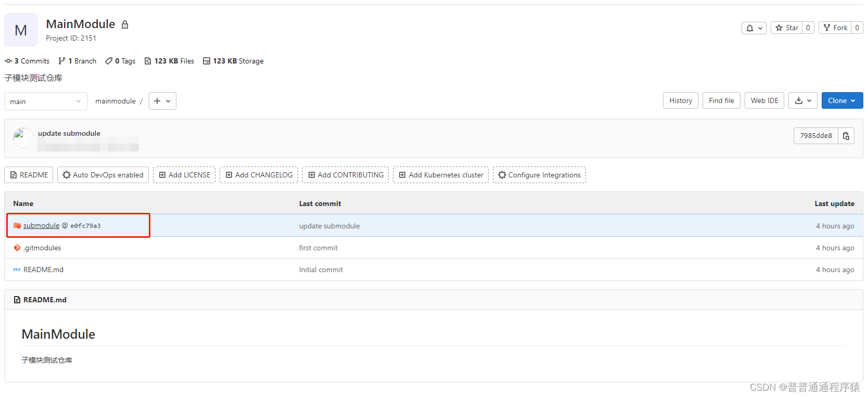
Task: Open the notification bell dropdown
Action: pos(754,28)
